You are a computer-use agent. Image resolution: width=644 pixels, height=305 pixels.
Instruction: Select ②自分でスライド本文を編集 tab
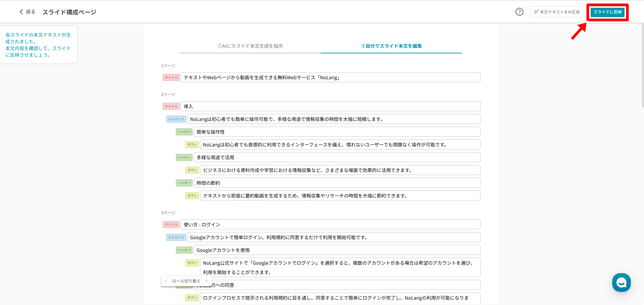click(x=391, y=46)
